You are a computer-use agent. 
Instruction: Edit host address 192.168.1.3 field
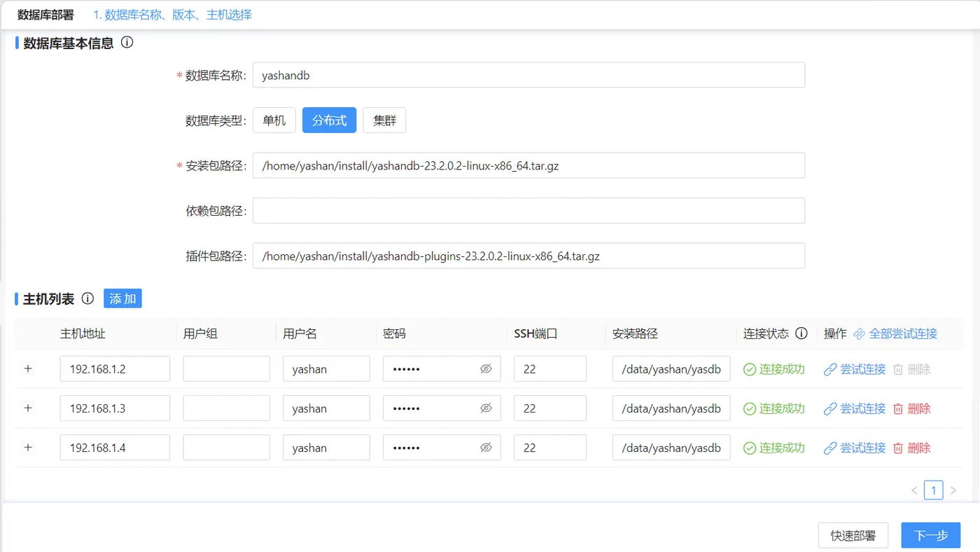[115, 408]
